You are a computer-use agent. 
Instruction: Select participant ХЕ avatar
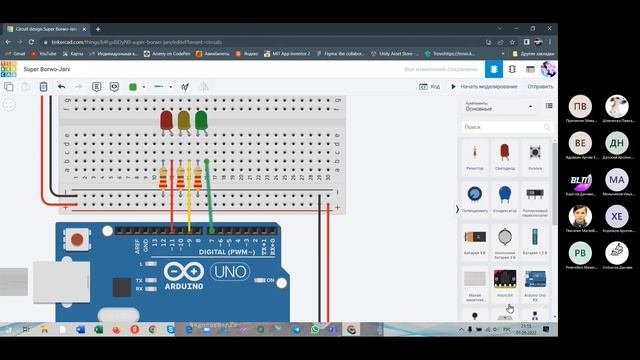tap(617, 216)
